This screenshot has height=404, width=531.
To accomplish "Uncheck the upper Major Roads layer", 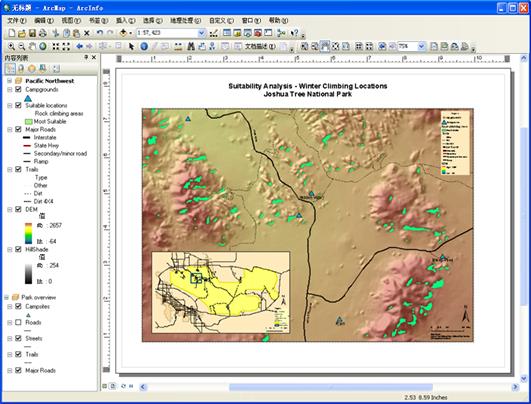I will pyautogui.click(x=19, y=129).
